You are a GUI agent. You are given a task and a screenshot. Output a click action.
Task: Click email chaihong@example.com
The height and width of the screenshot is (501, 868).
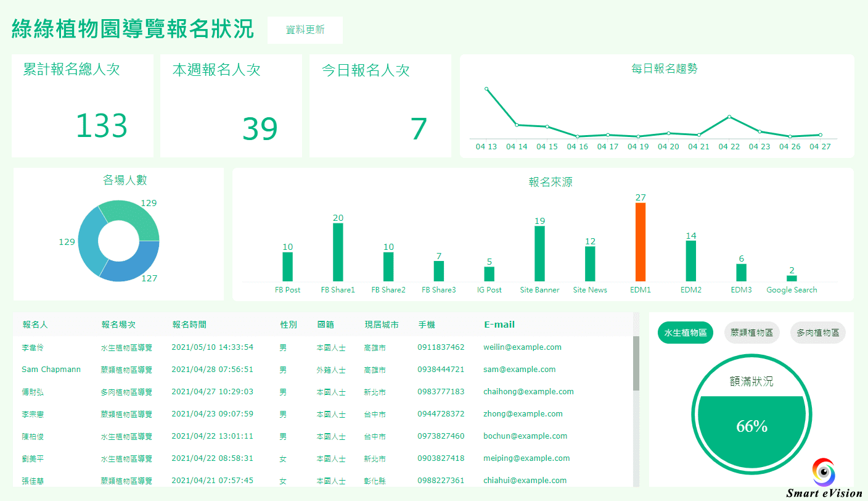point(528,392)
